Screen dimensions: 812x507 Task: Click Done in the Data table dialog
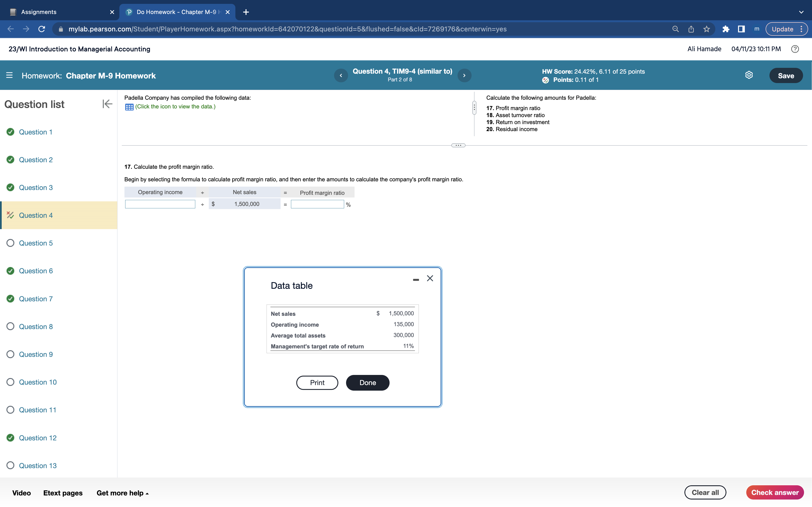(x=367, y=383)
